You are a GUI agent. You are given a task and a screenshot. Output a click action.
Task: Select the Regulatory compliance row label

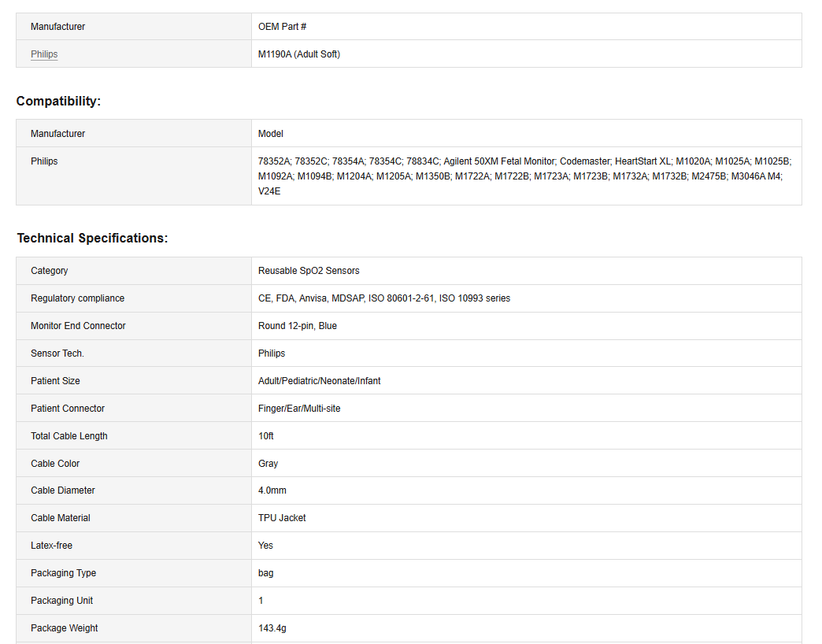tap(77, 298)
